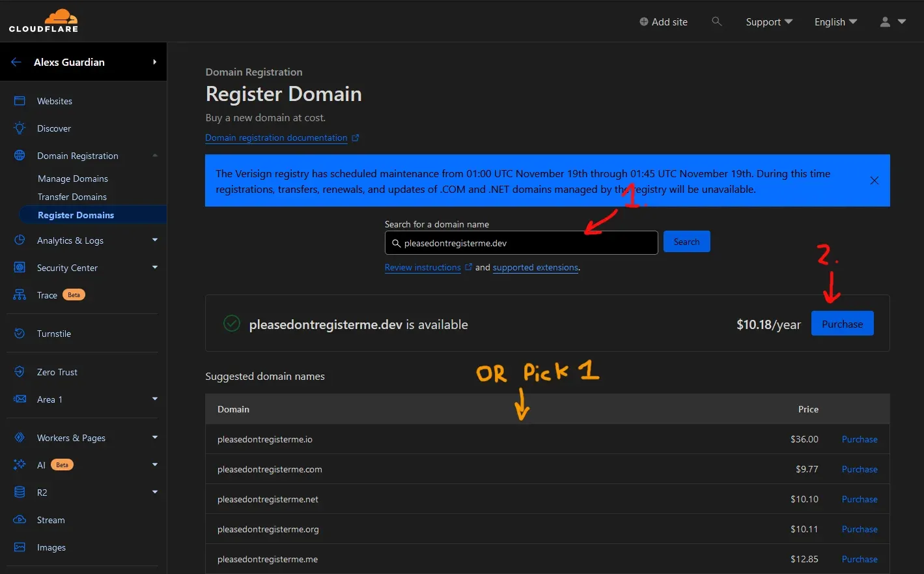Open the Discover section from the sidebar
924x574 pixels.
[x=20, y=128]
